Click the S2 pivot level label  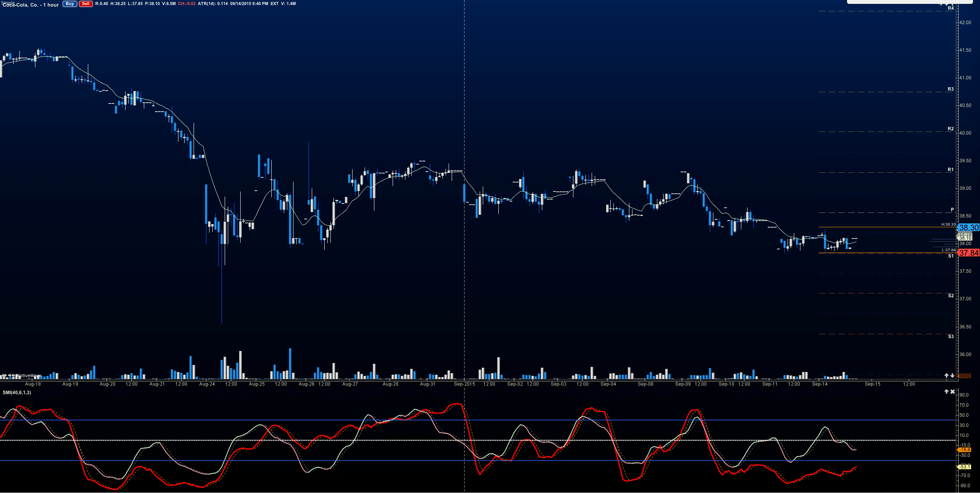tap(950, 296)
